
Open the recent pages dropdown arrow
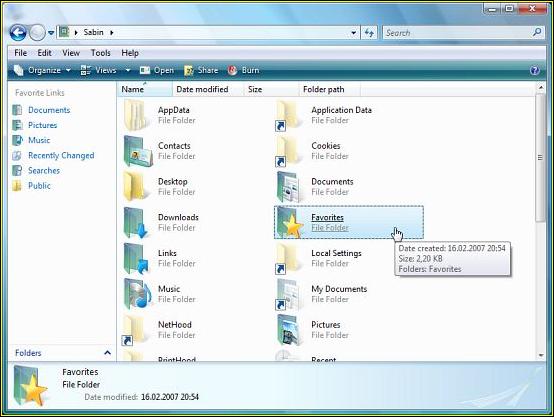pos(51,33)
